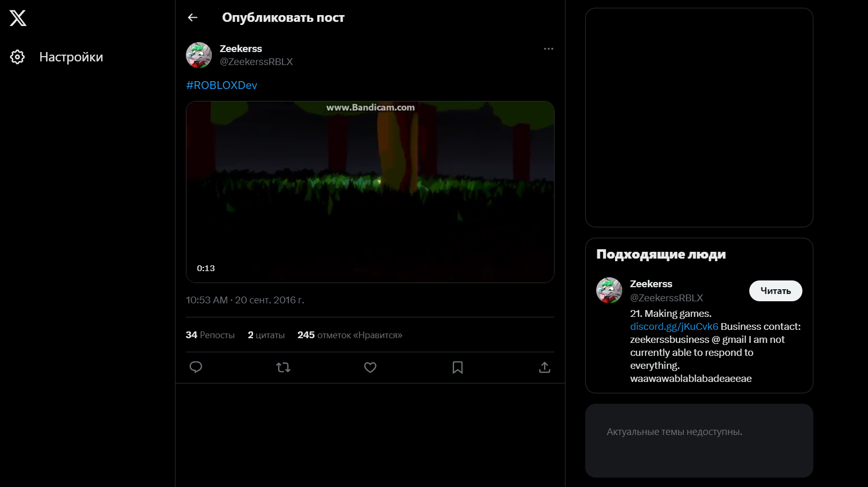Click the X logo home icon

pyautogui.click(x=18, y=18)
